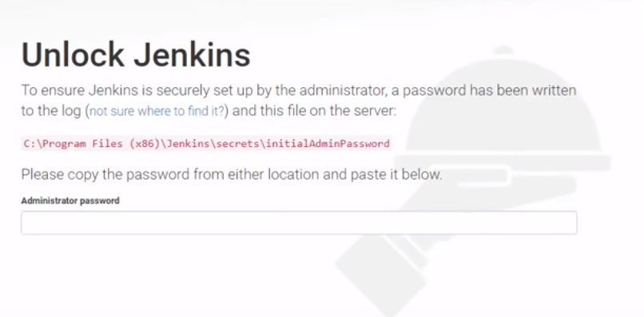Image resolution: width=644 pixels, height=317 pixels.
Task: Click the "Administrator password" field label
Action: [x=70, y=200]
